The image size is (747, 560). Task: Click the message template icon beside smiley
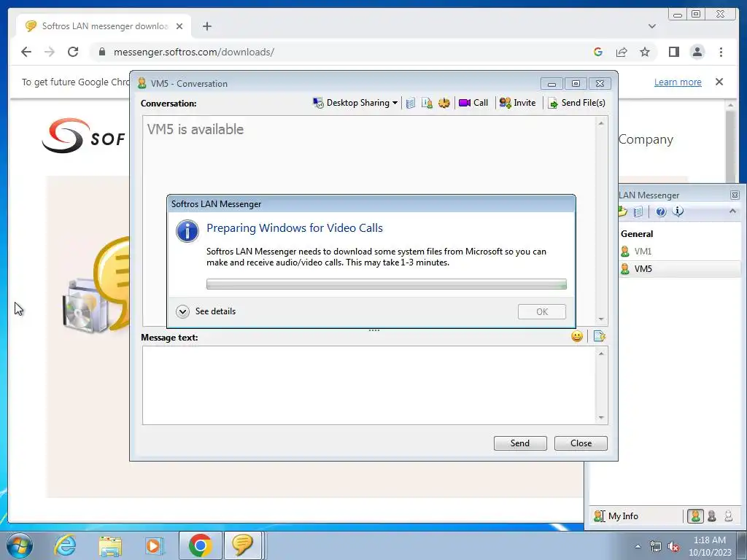coord(600,337)
